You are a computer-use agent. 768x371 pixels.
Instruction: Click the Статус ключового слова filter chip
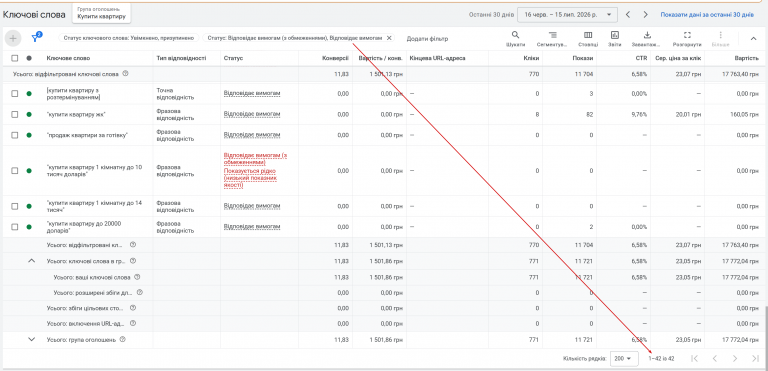point(129,38)
